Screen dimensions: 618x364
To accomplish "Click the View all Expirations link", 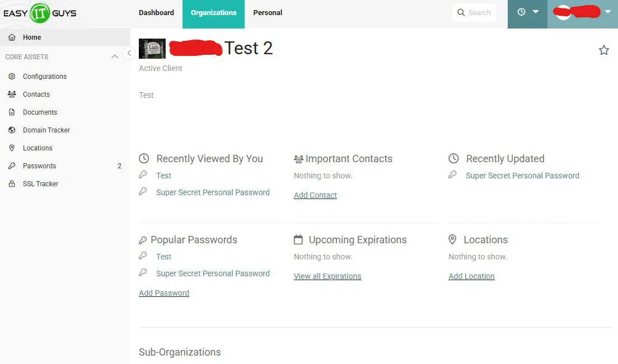I will click(x=327, y=276).
